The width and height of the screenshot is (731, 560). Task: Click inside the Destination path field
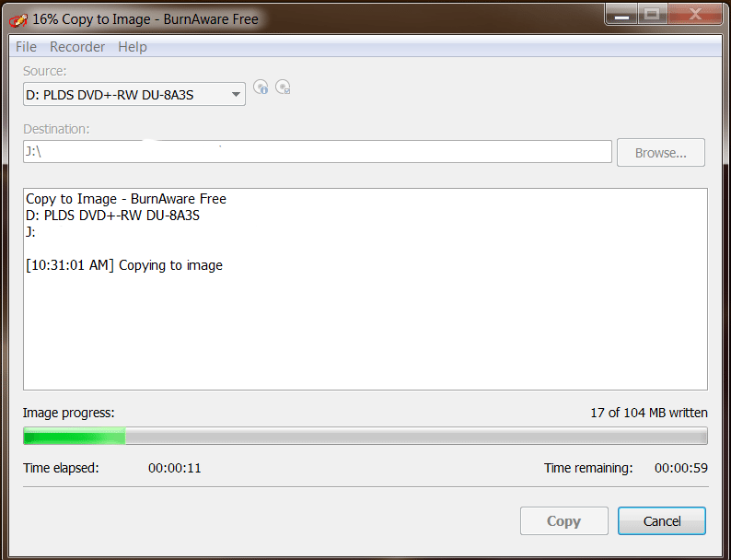[318, 152]
